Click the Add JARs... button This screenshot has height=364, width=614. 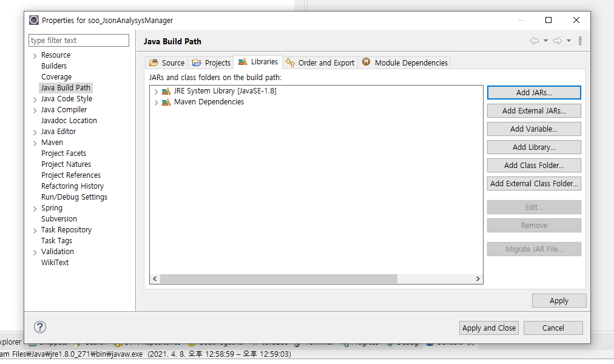pyautogui.click(x=534, y=92)
